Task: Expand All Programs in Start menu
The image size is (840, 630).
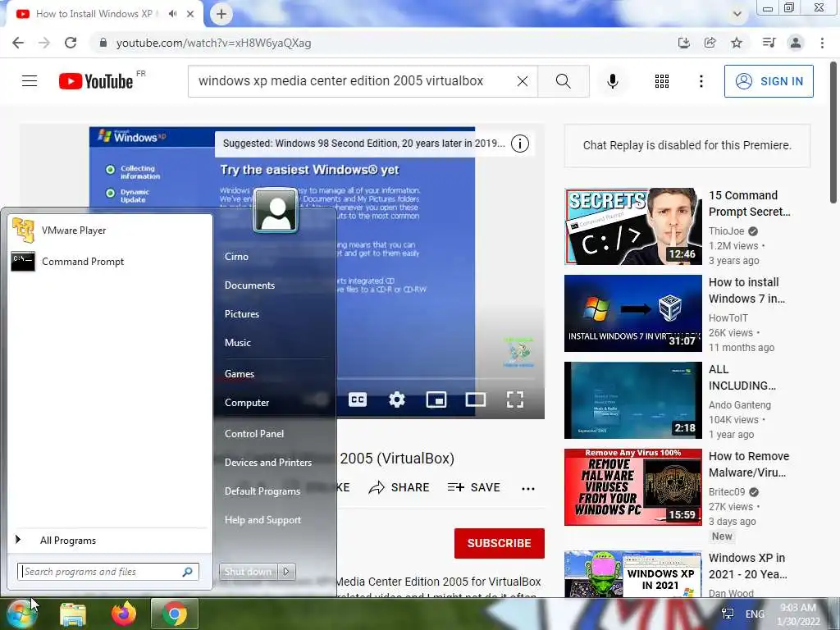Action: 109,540
